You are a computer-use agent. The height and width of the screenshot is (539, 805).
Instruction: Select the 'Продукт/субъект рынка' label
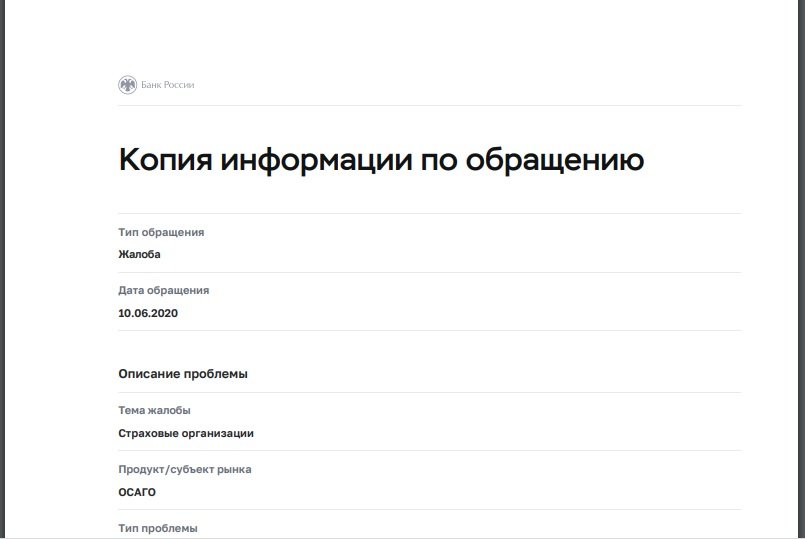point(184,469)
